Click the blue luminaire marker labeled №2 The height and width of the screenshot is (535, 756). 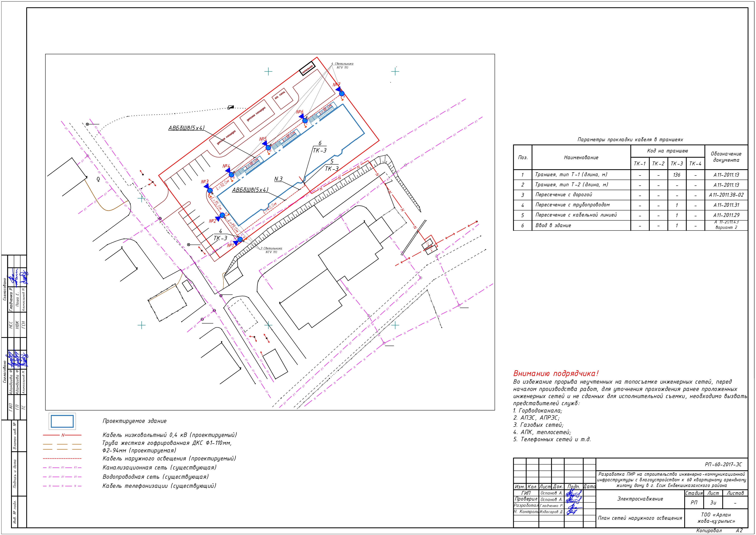click(222, 215)
